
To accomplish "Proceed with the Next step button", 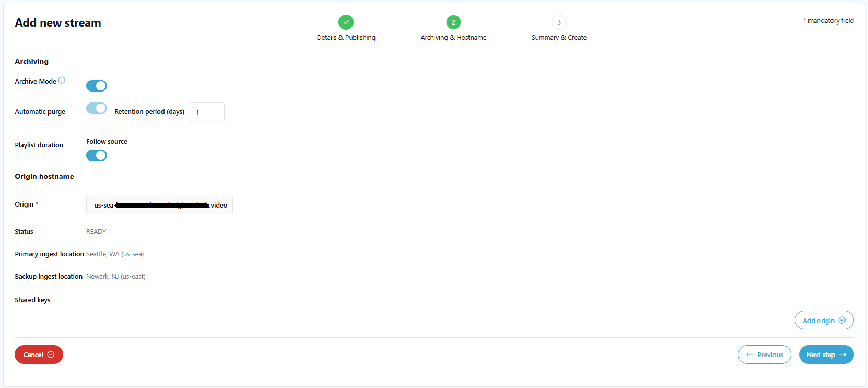I will (826, 355).
